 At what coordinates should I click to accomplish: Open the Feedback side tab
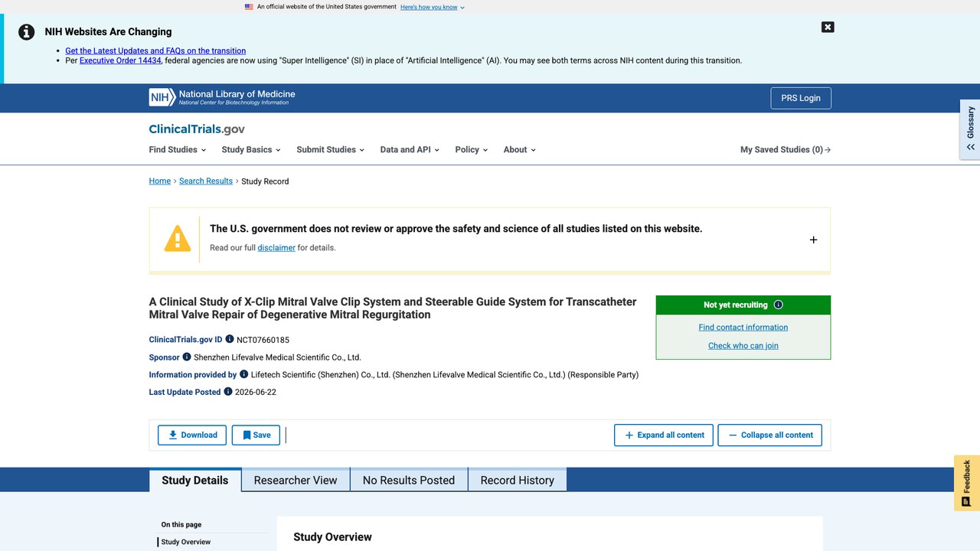pyautogui.click(x=967, y=483)
